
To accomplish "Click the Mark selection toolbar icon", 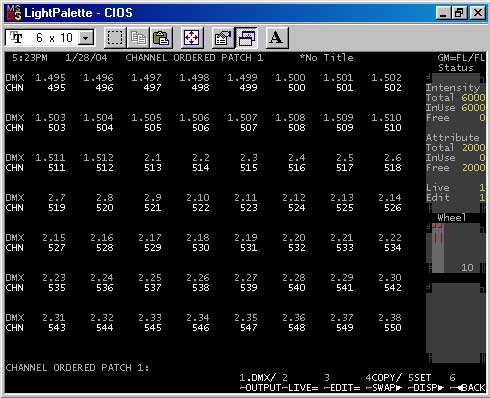I will (x=115, y=38).
